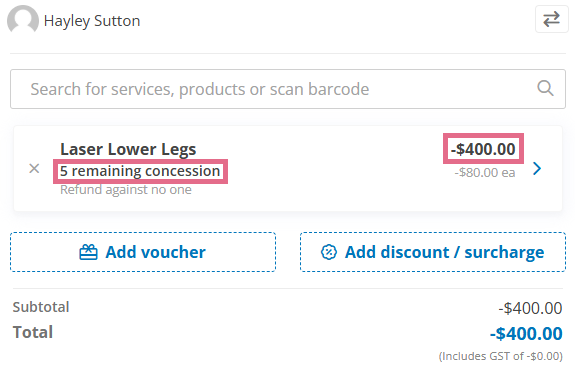The height and width of the screenshot is (368, 575).
Task: Click the blue Total -$400.00 amount
Action: pyautogui.click(x=526, y=334)
